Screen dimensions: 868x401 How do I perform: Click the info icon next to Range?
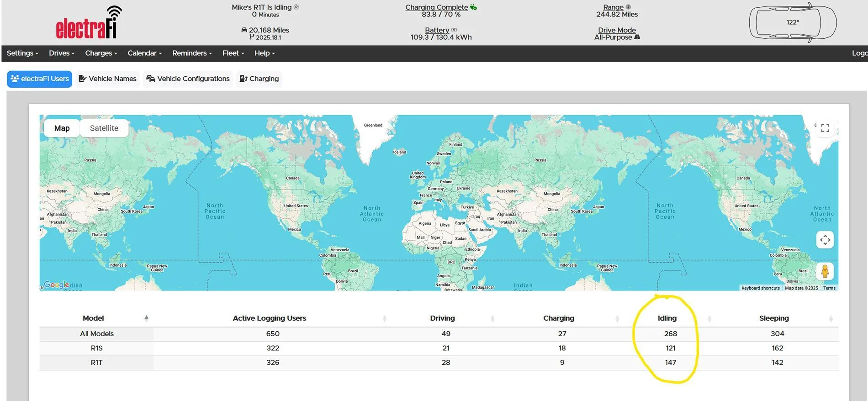tap(628, 7)
